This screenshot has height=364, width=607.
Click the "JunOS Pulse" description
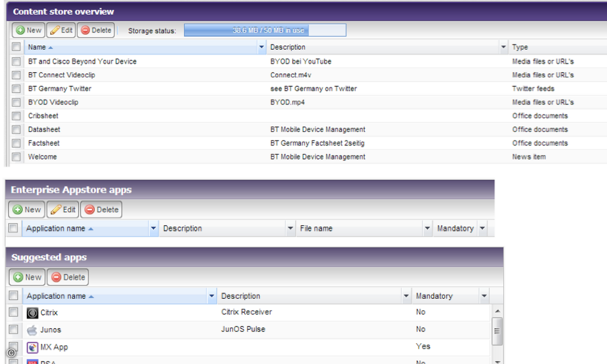coord(243,329)
